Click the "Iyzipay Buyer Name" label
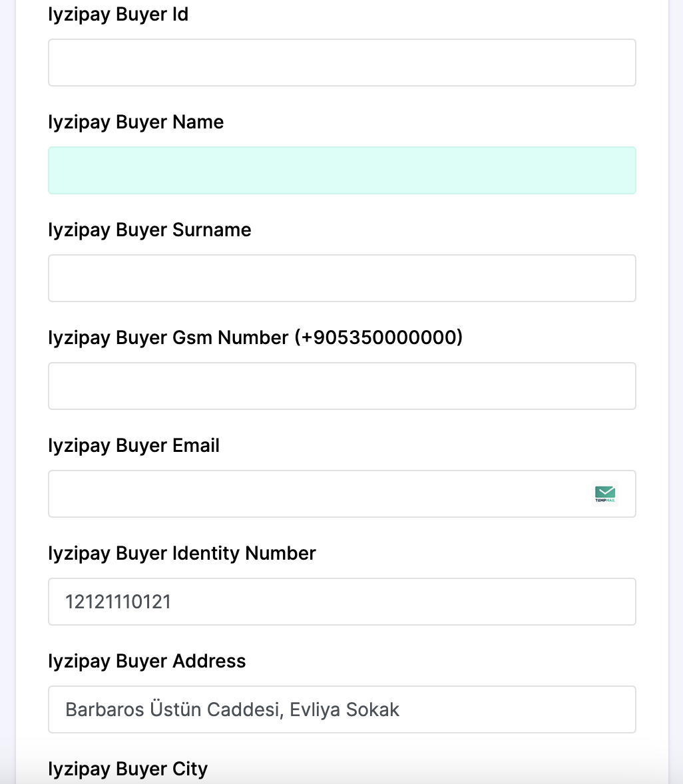683x784 pixels. [x=136, y=122]
